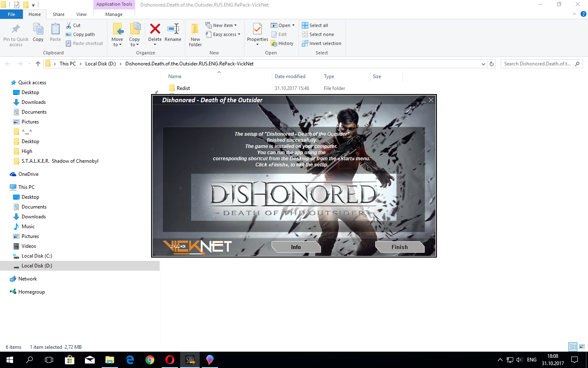Click the search box for this folder
588x368 pixels.
tap(537, 64)
